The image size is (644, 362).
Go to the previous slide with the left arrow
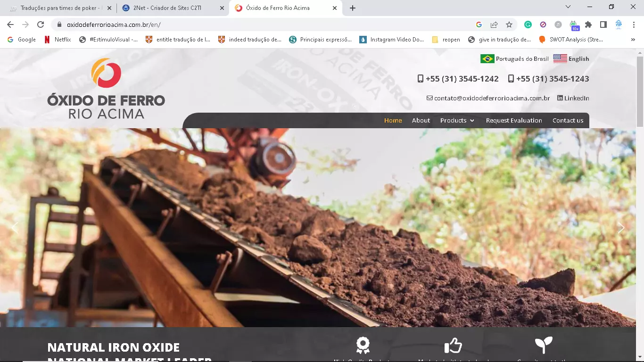point(15,228)
